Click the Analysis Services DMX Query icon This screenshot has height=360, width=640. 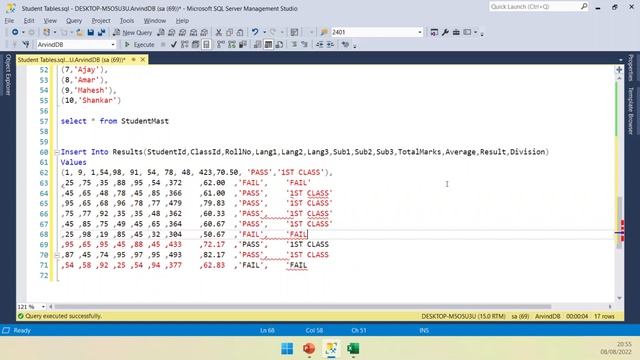[x=182, y=32]
